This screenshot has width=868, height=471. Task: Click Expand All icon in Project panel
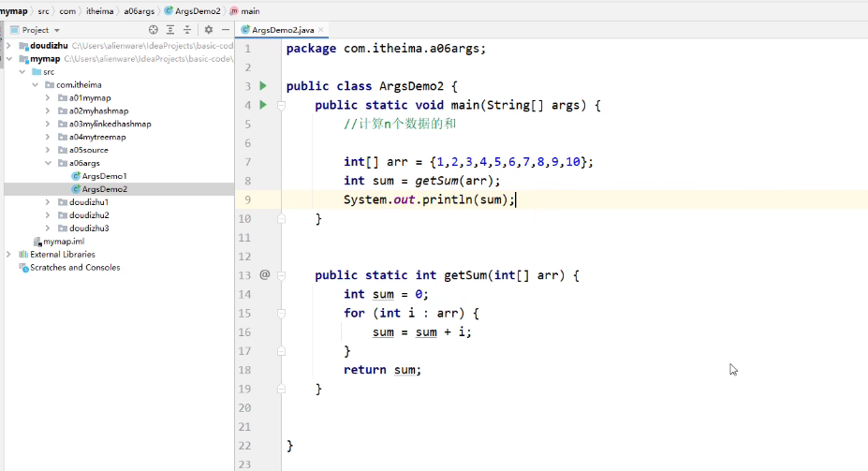point(170,30)
